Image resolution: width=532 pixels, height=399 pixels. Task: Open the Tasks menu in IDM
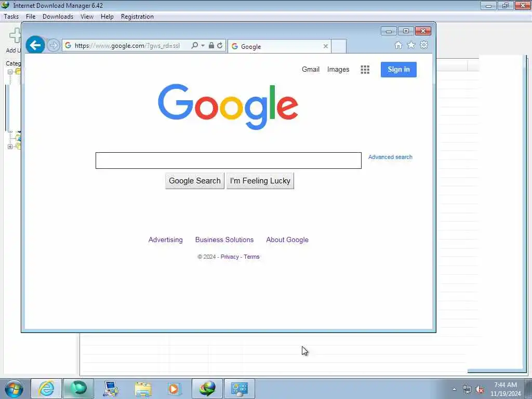pos(11,17)
